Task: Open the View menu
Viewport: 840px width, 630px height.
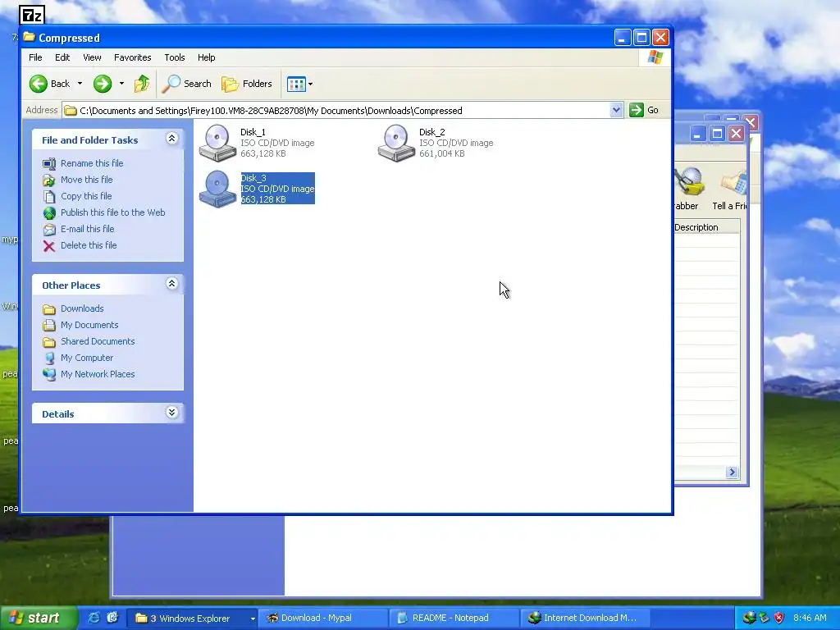Action: click(92, 57)
